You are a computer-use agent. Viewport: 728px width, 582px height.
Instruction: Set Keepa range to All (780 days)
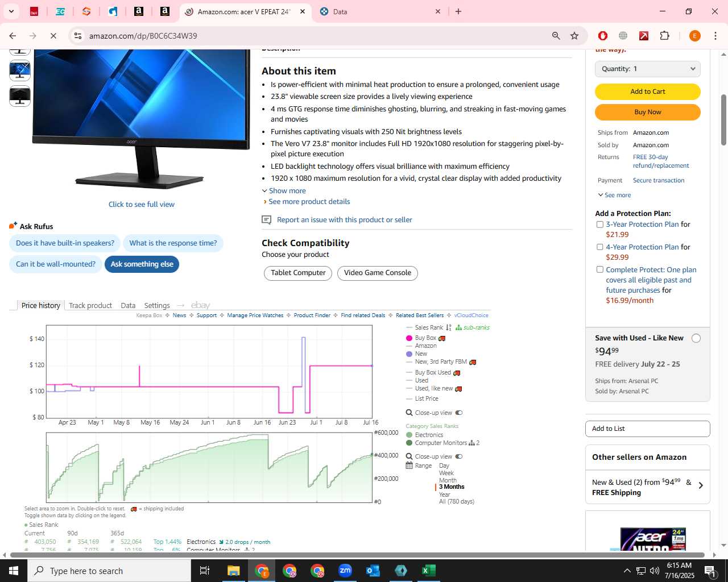(x=457, y=502)
